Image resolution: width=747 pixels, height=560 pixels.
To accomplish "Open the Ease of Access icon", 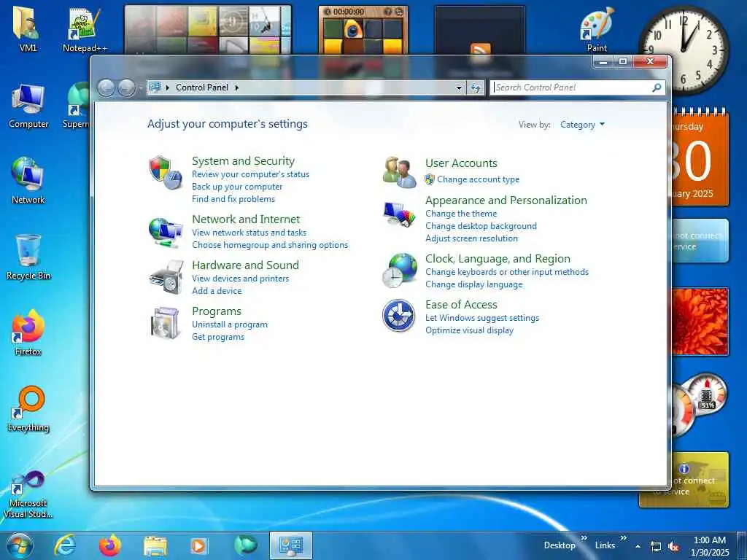I will (399, 316).
